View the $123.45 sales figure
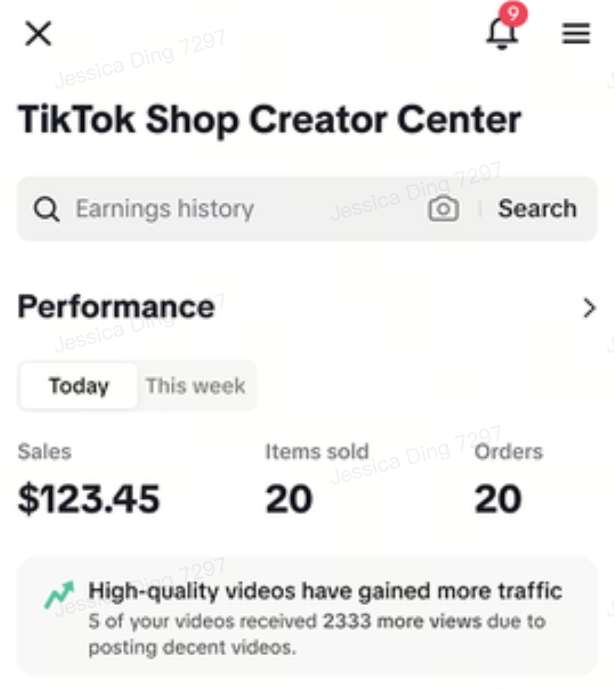614x690 pixels. tap(89, 498)
